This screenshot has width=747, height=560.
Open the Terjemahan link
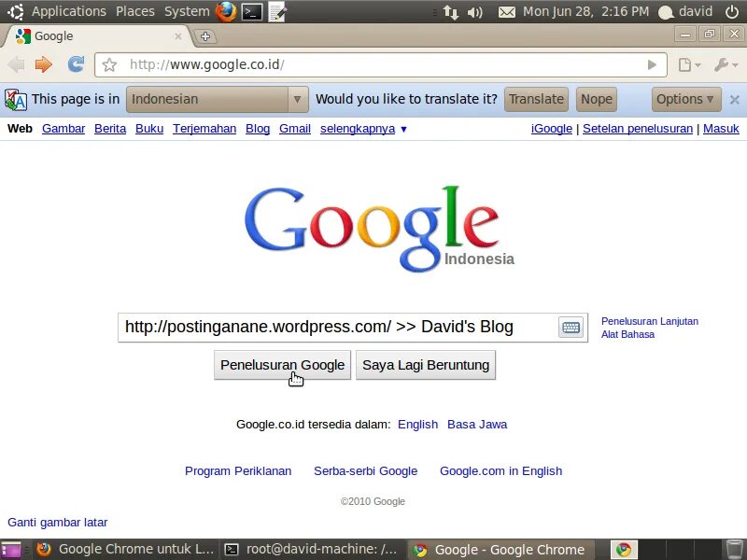pyautogui.click(x=204, y=129)
